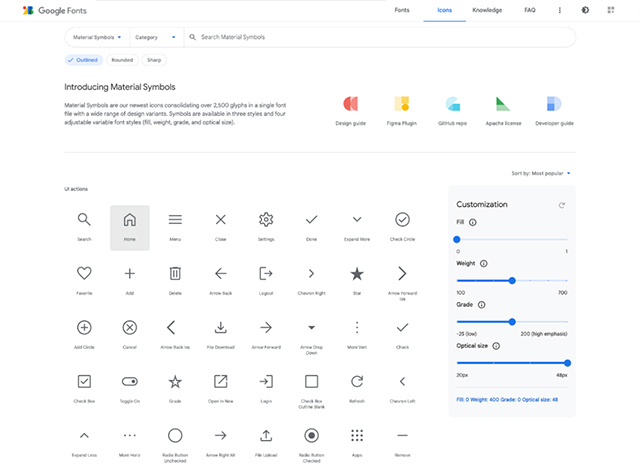Click the Fill slider handle
Viewport: 640px width, 470px height.
[x=457, y=239]
